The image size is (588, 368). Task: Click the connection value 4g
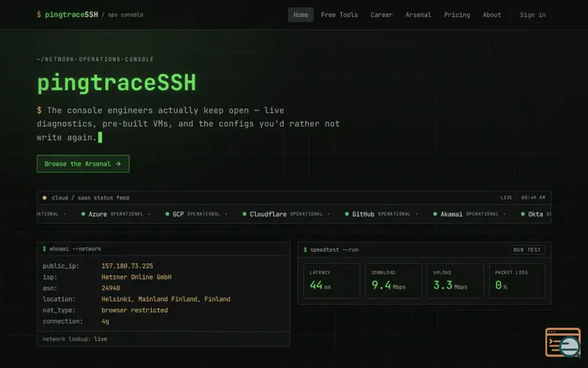[105, 322]
